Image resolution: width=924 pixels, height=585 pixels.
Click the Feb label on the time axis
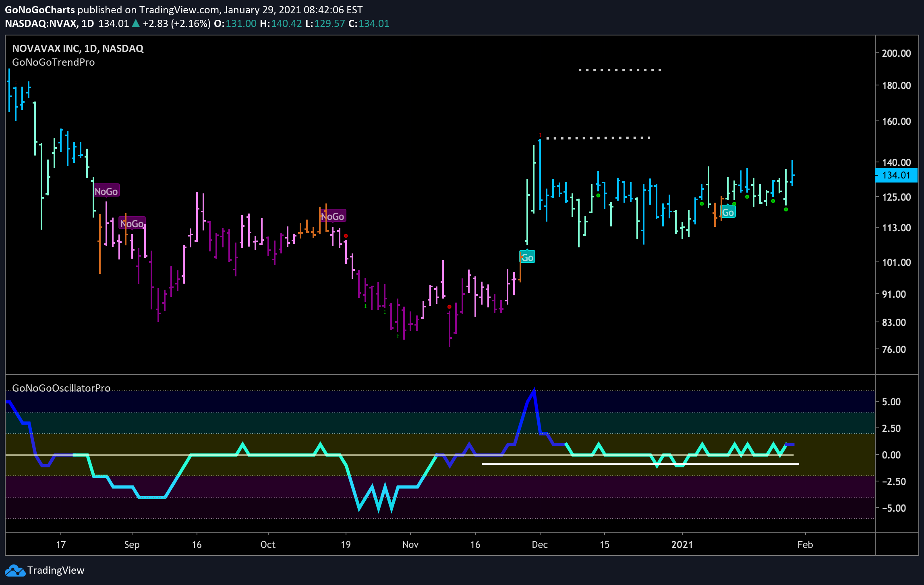[x=805, y=545]
